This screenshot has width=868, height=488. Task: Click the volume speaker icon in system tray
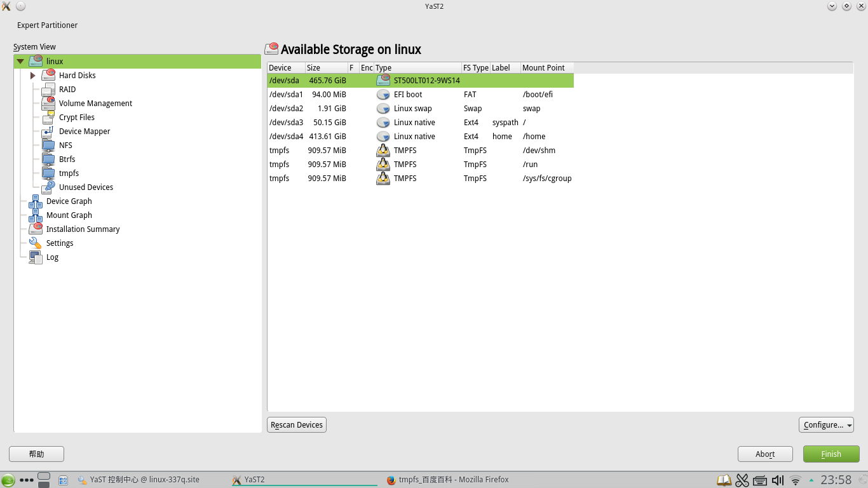[777, 480]
